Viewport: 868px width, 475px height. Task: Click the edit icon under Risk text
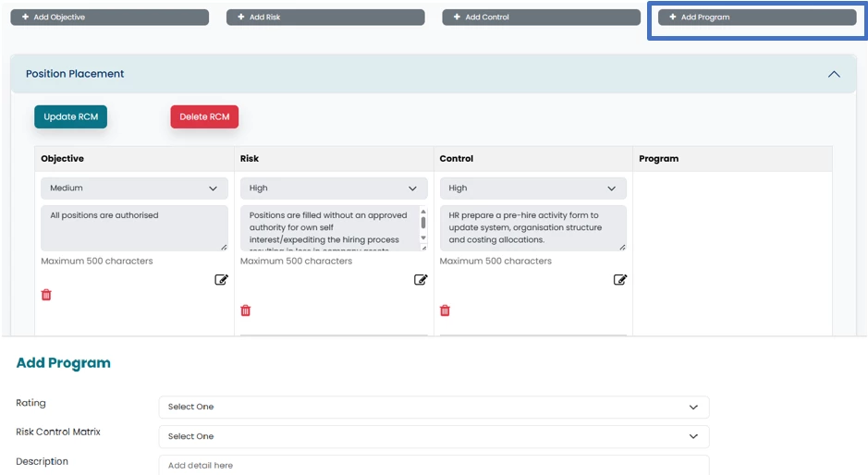click(421, 280)
